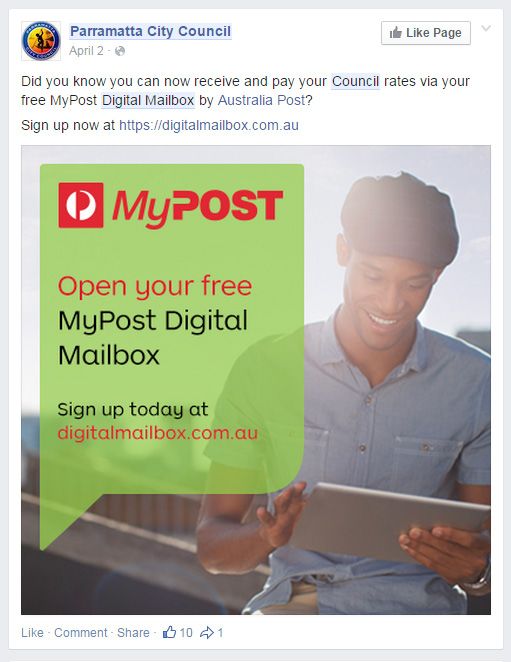
Task: Click the highlighted Council keyword link
Action: click(355, 81)
